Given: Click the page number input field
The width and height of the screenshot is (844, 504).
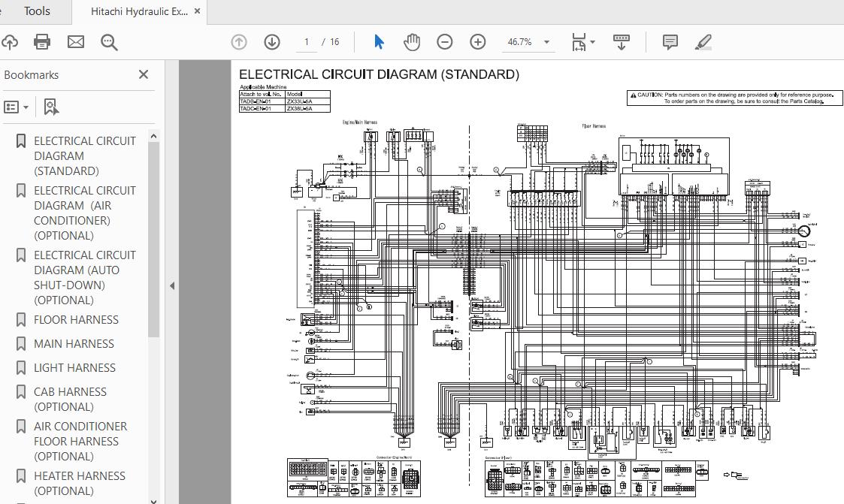Looking at the screenshot, I should pos(307,42).
